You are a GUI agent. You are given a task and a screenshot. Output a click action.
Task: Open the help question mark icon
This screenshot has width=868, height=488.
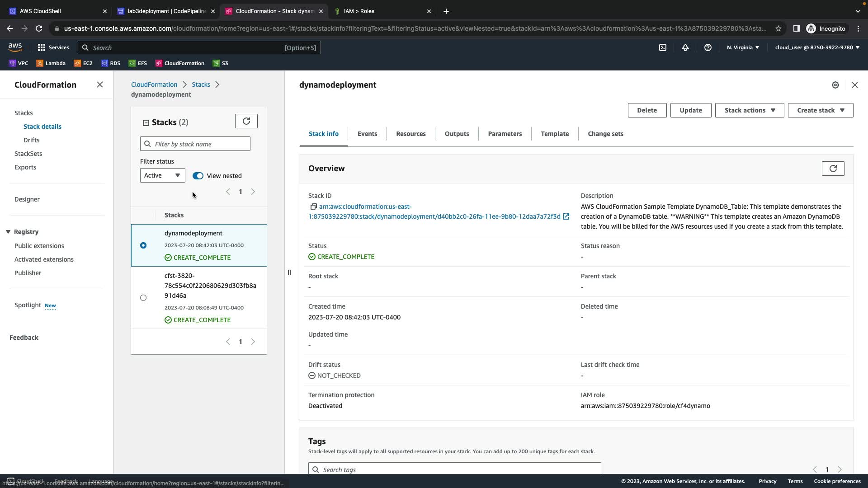point(708,47)
